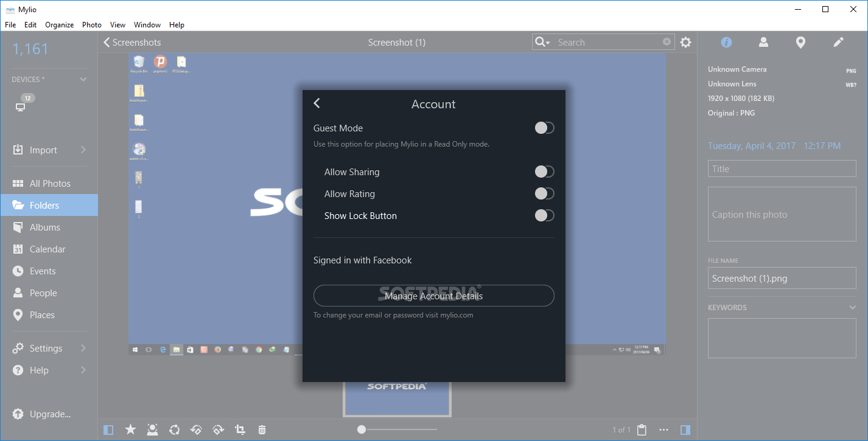Image resolution: width=868 pixels, height=441 pixels.
Task: Click the clipboard icon
Action: point(642,430)
